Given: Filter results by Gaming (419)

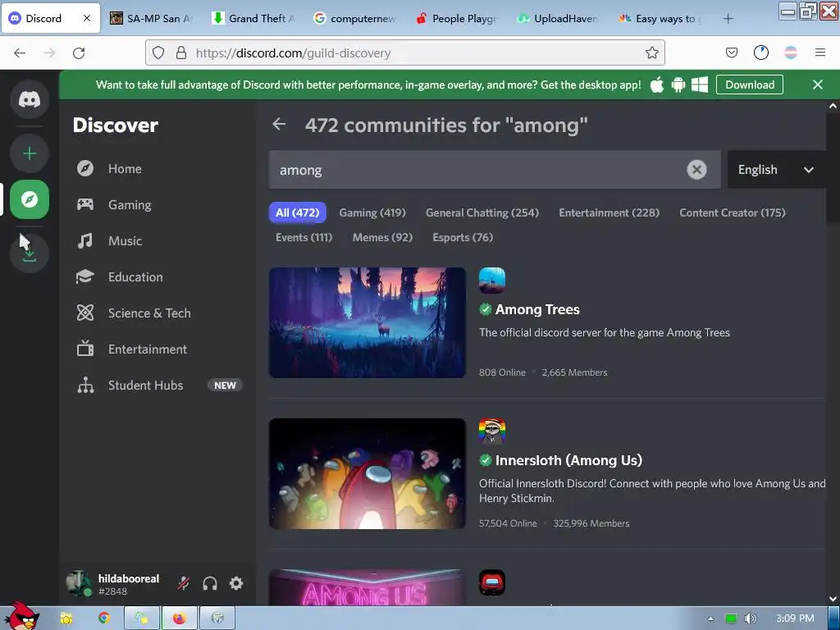Looking at the screenshot, I should point(372,212).
